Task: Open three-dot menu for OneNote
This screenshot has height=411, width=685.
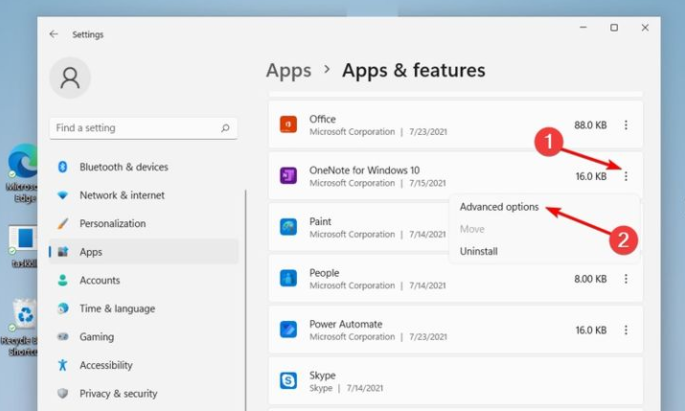Action: point(626,176)
